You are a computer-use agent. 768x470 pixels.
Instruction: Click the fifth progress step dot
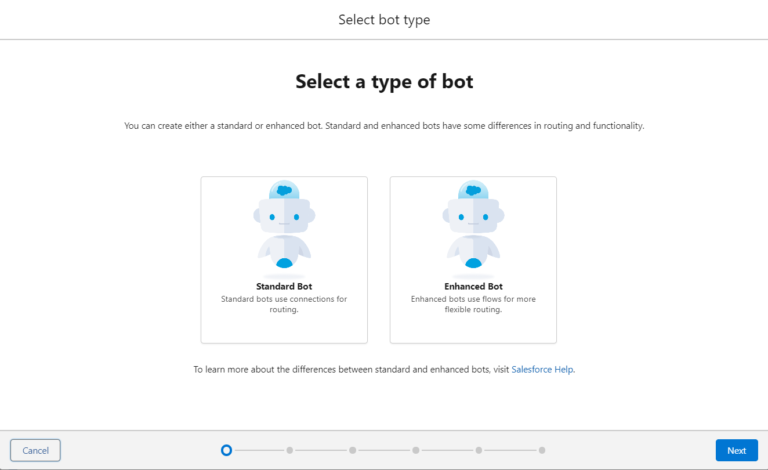[x=479, y=450]
